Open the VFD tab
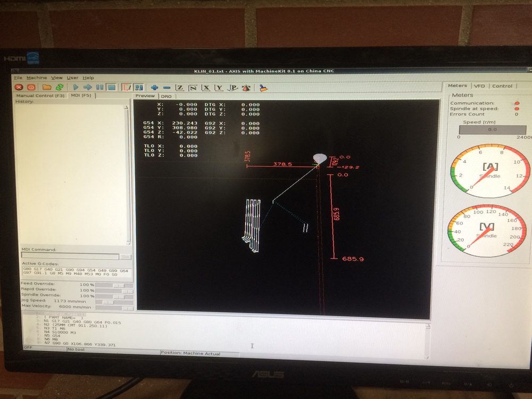The image size is (532, 399). tap(479, 86)
